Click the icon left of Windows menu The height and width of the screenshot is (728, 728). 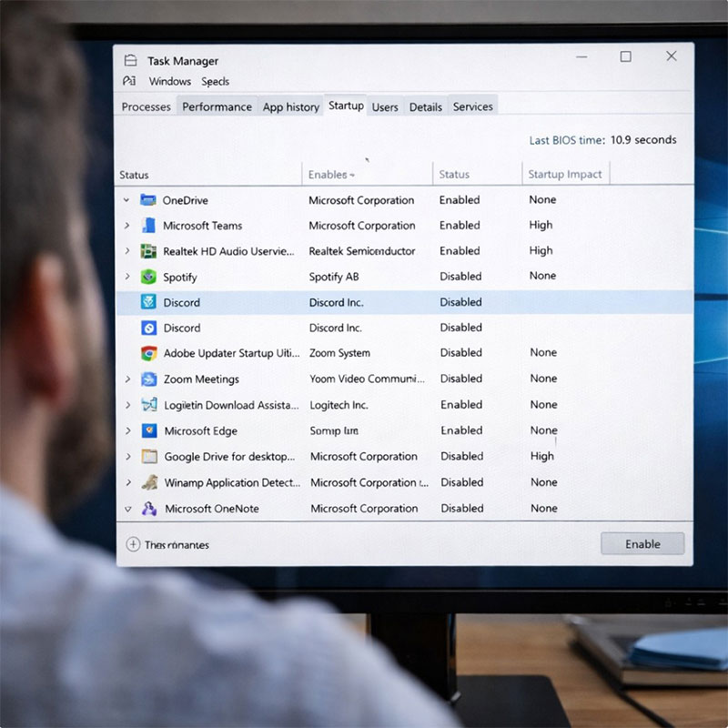pyautogui.click(x=129, y=81)
